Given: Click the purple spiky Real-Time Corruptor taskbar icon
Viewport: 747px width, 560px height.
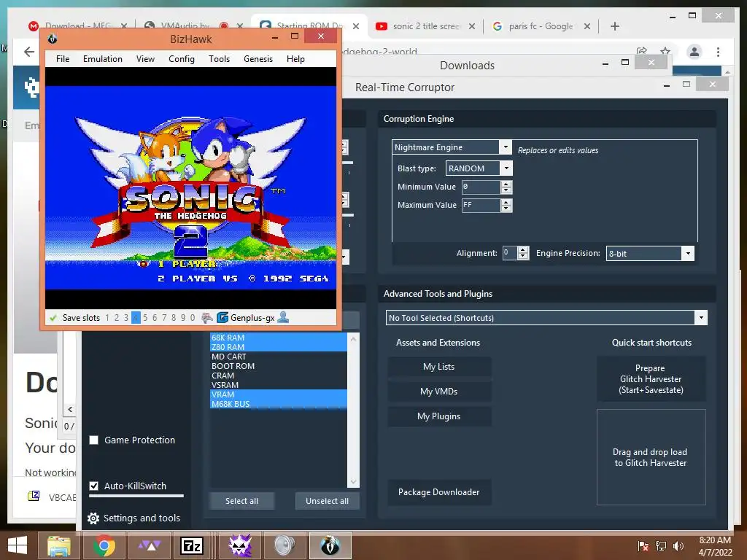Looking at the screenshot, I should pos(239,545).
